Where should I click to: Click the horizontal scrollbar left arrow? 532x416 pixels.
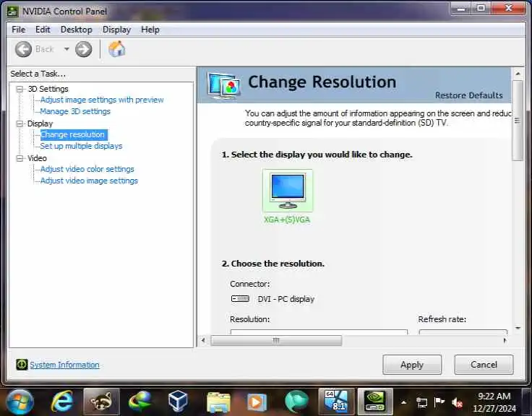click(x=203, y=340)
